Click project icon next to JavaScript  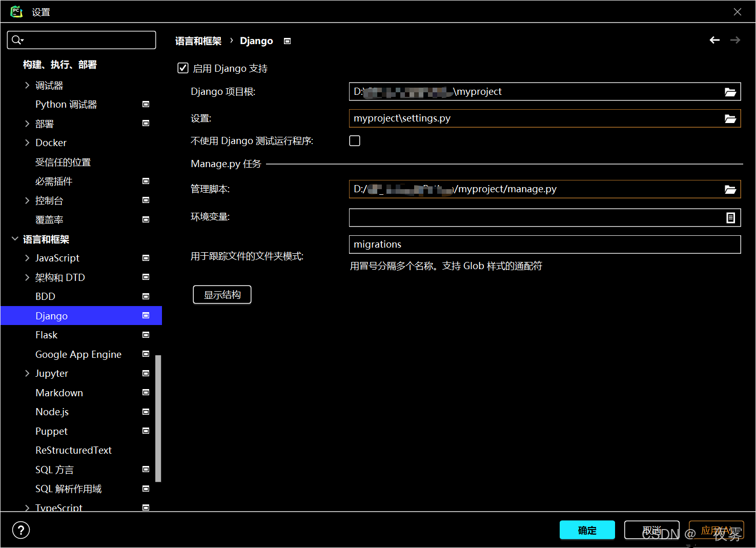pyautogui.click(x=146, y=258)
